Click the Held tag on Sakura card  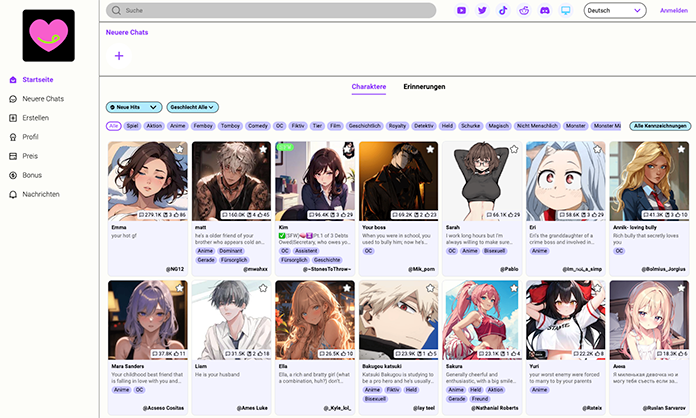(x=476, y=390)
